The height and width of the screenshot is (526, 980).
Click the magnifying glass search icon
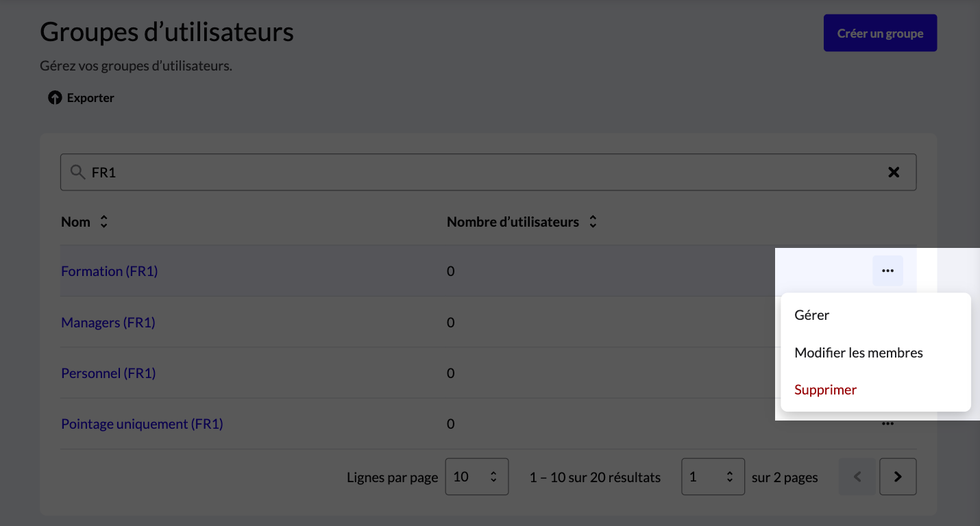pos(78,172)
